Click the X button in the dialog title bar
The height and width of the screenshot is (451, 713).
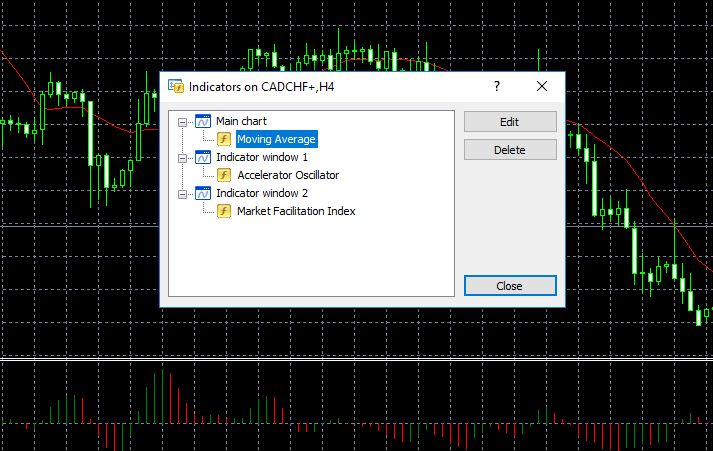(x=542, y=86)
